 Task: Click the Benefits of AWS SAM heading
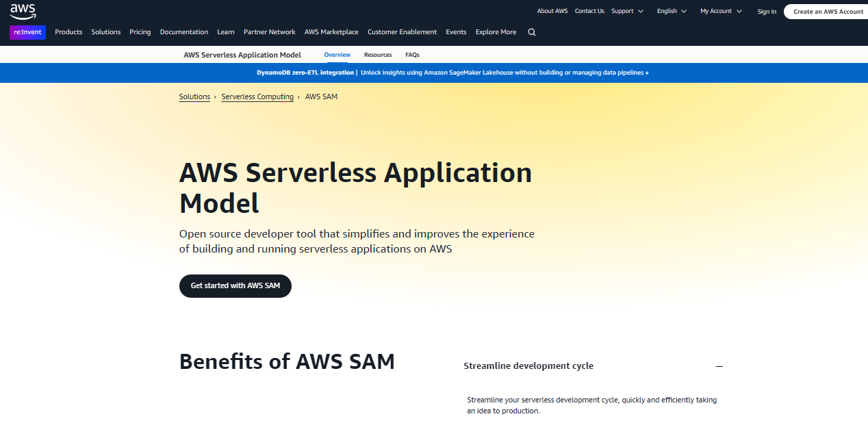coord(287,361)
